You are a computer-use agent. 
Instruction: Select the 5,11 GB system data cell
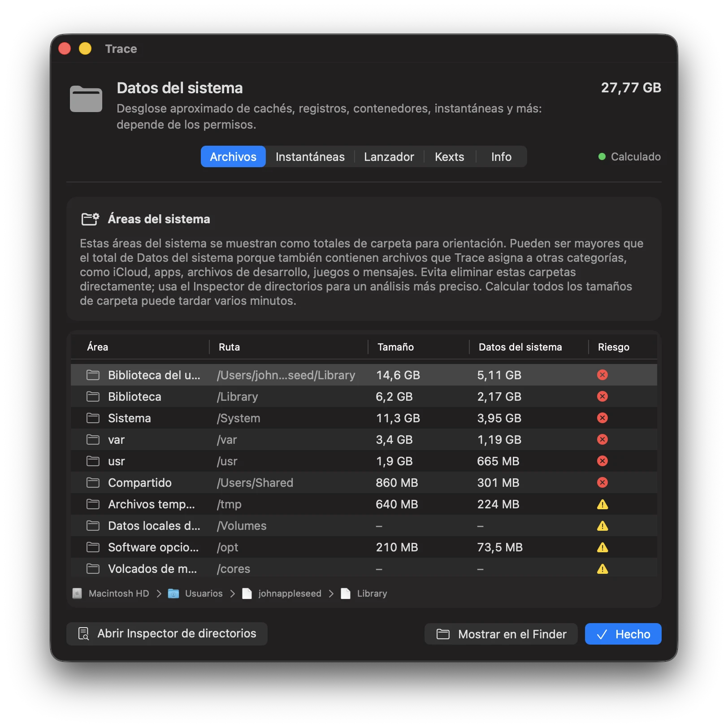click(x=499, y=375)
